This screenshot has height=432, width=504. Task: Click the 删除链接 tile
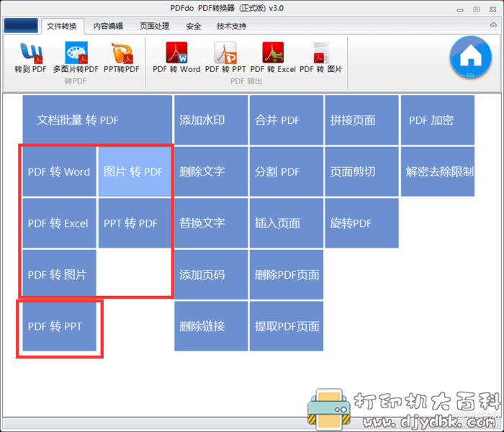(211, 326)
